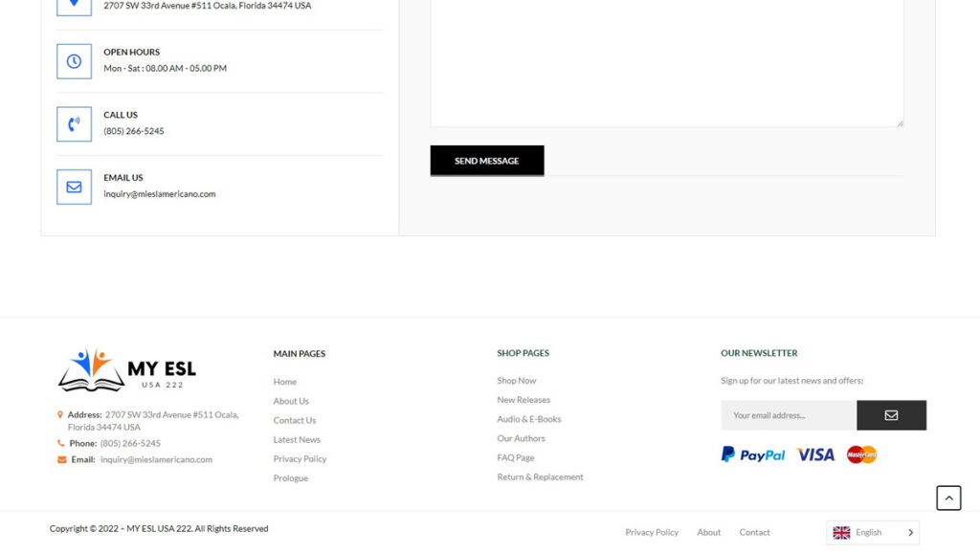Click the UK flag in language switcher

pyautogui.click(x=841, y=533)
